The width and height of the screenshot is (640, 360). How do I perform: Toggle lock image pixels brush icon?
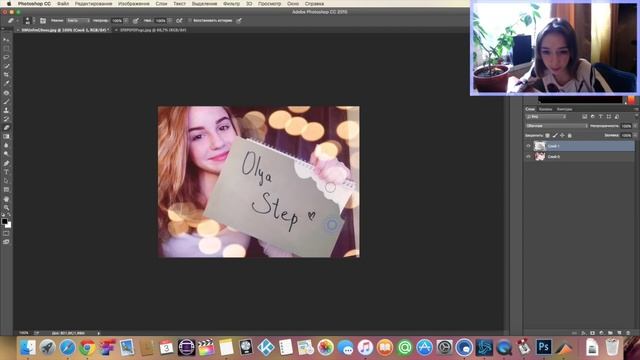(555, 135)
